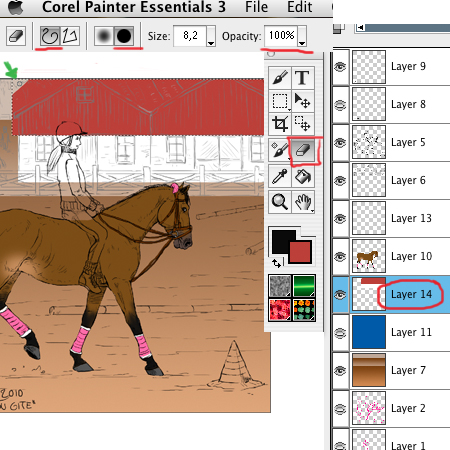Pick the Magnifier zoom tool
This screenshot has width=450, height=450.
280,202
